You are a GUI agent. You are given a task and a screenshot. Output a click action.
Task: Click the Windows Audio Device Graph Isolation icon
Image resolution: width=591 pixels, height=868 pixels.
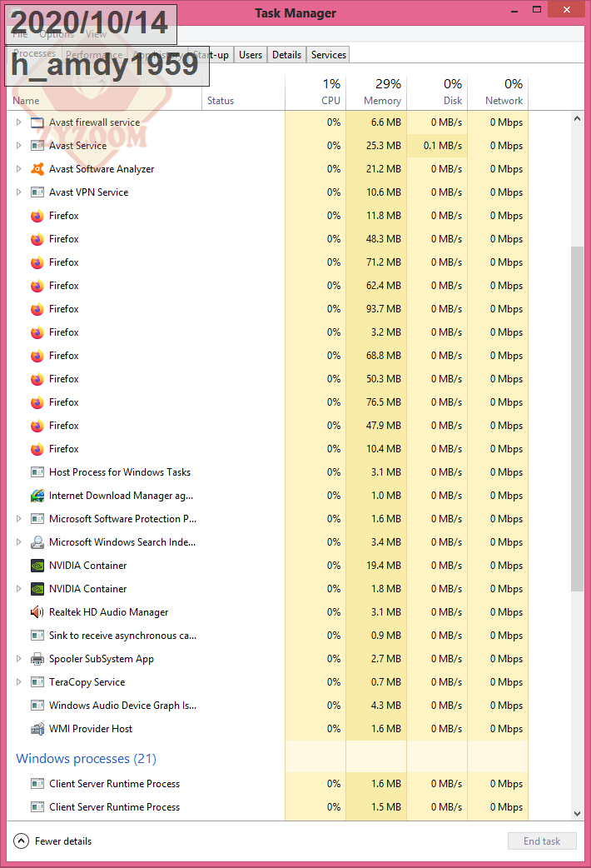point(37,706)
